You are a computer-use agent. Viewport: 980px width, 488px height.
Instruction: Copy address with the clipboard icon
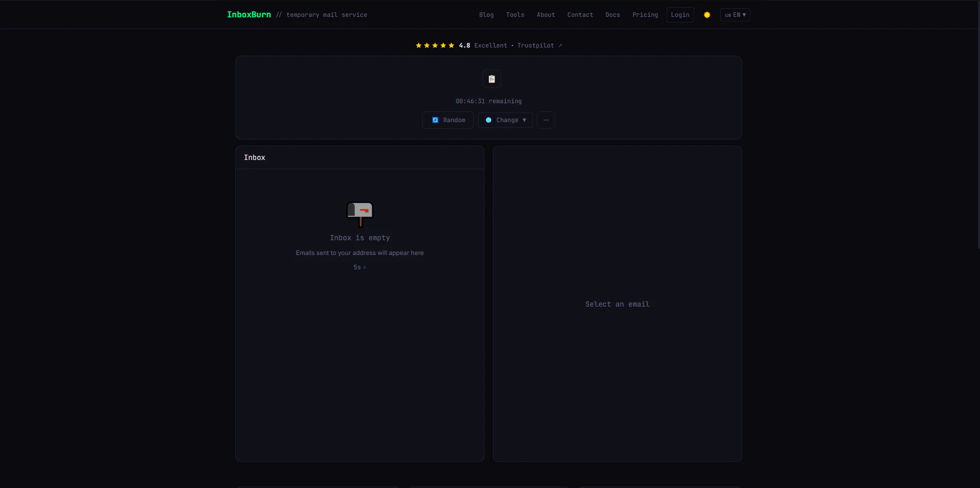[x=491, y=79]
